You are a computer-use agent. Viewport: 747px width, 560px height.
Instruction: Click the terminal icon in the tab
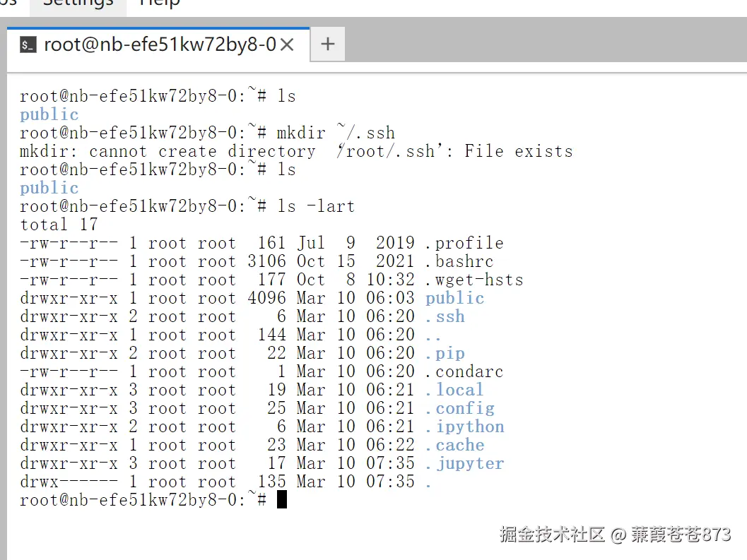click(28, 44)
